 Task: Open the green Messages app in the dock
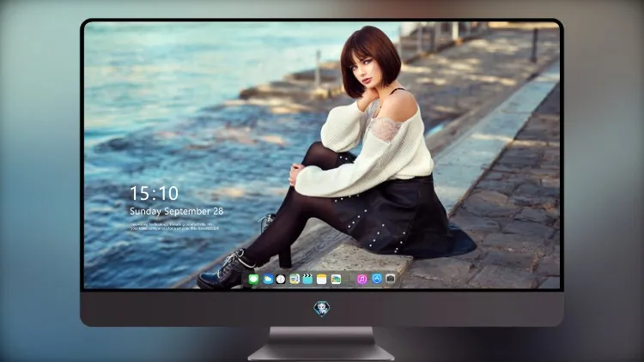click(253, 279)
